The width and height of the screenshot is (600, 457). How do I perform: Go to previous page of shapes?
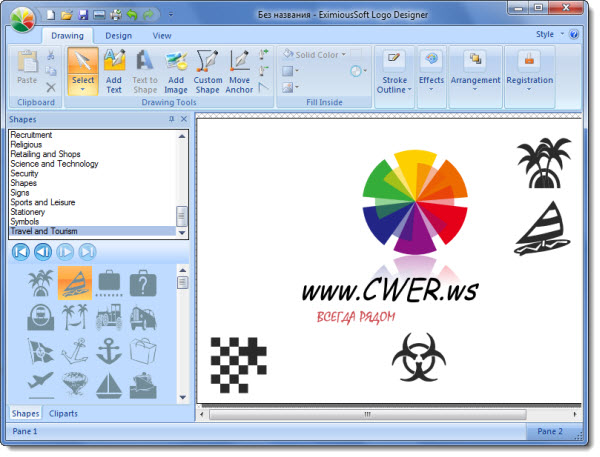pos(43,252)
